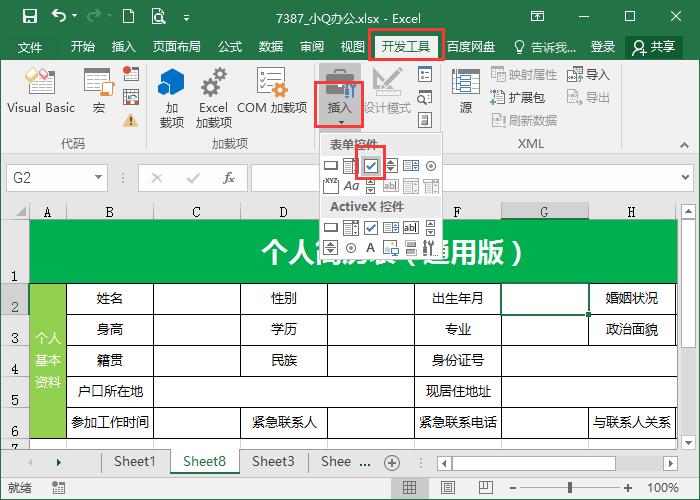Insert form control Combo Box
The width and height of the screenshot is (700, 500).
pos(350,166)
